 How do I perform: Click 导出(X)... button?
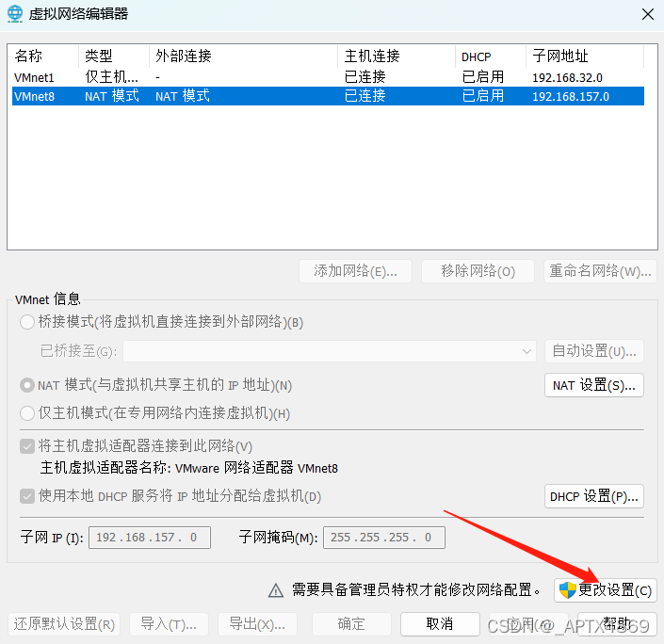(x=257, y=624)
